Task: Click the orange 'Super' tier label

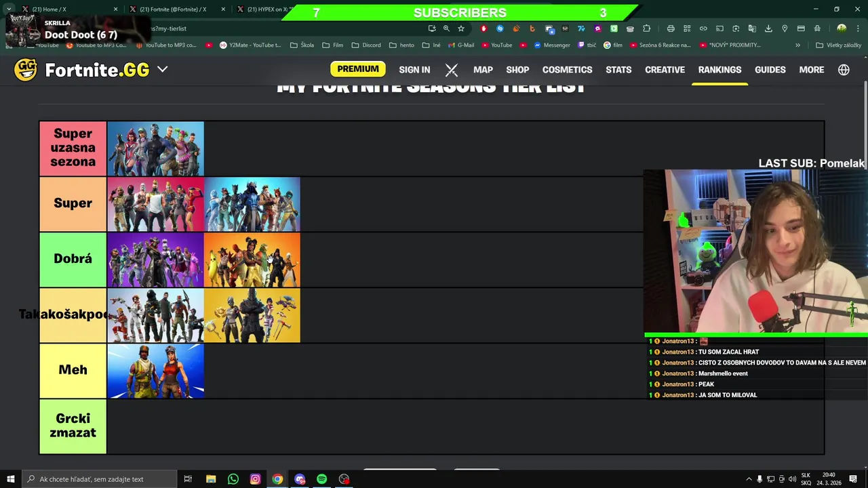Action: tap(73, 204)
